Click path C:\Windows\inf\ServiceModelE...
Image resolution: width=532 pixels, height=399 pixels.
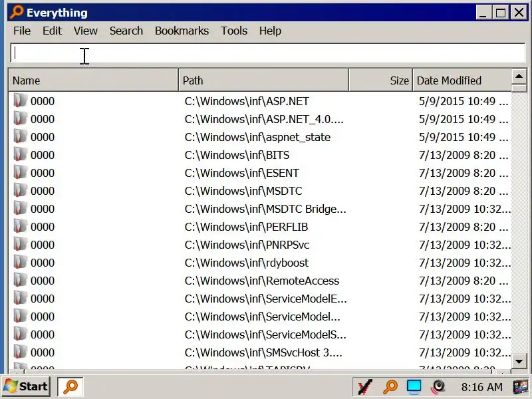(x=265, y=299)
